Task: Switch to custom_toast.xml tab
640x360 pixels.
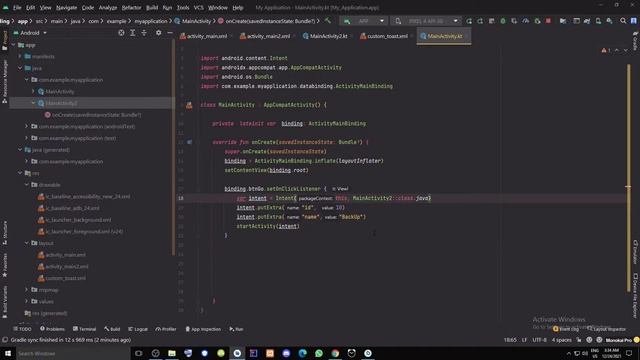Action: 387,36
